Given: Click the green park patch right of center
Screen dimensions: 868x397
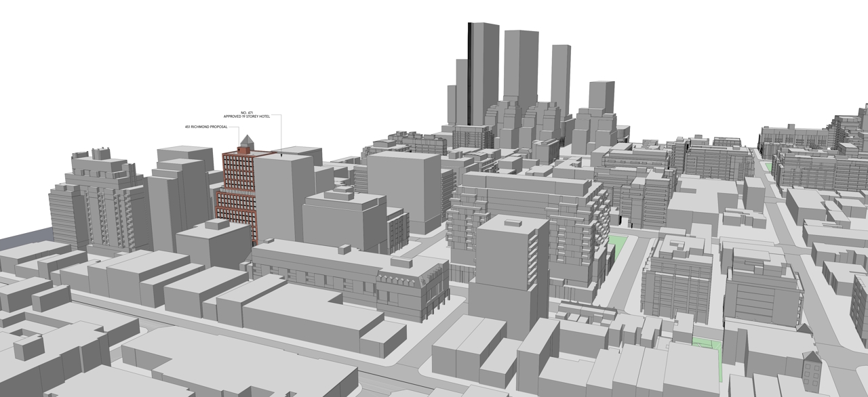Looking at the screenshot, I should tap(617, 247).
